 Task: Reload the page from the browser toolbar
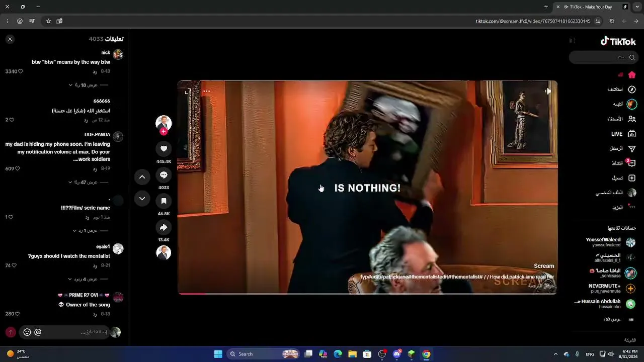612,21
